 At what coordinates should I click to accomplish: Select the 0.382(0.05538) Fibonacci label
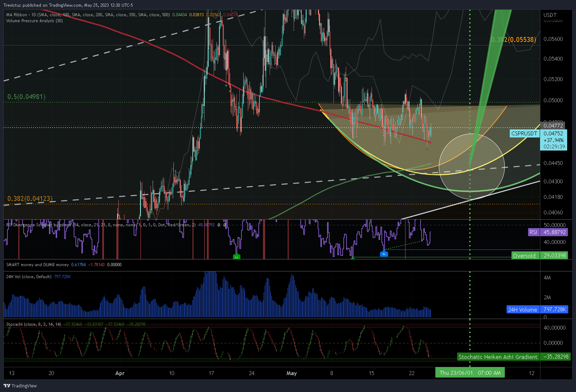514,39
